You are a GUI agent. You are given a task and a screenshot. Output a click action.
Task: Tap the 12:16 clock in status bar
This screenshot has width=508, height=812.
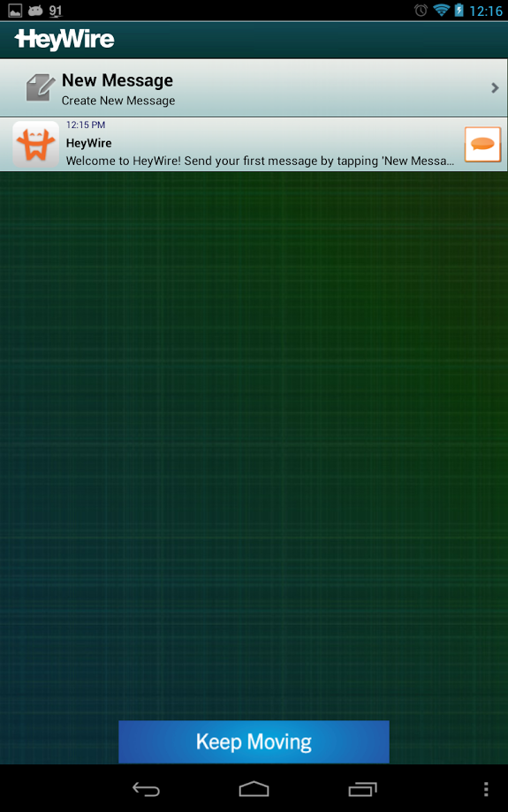486,11
